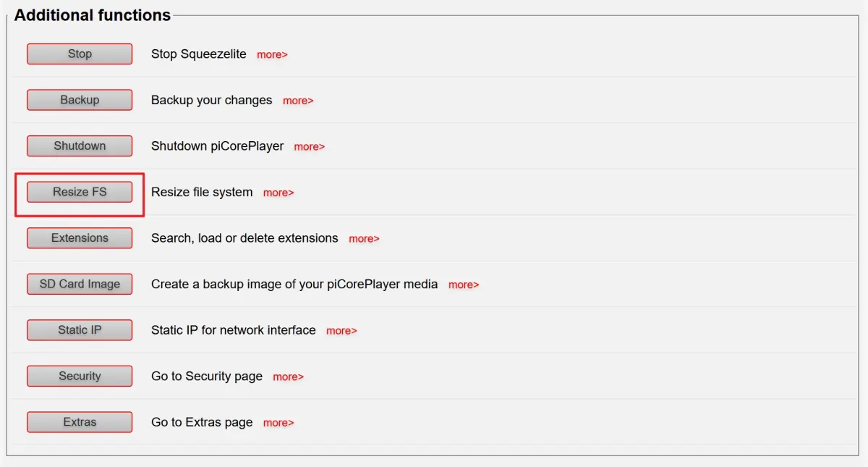Click the 'Stop Squeezelite' text
Screen dimensions: 868x467
coord(199,54)
